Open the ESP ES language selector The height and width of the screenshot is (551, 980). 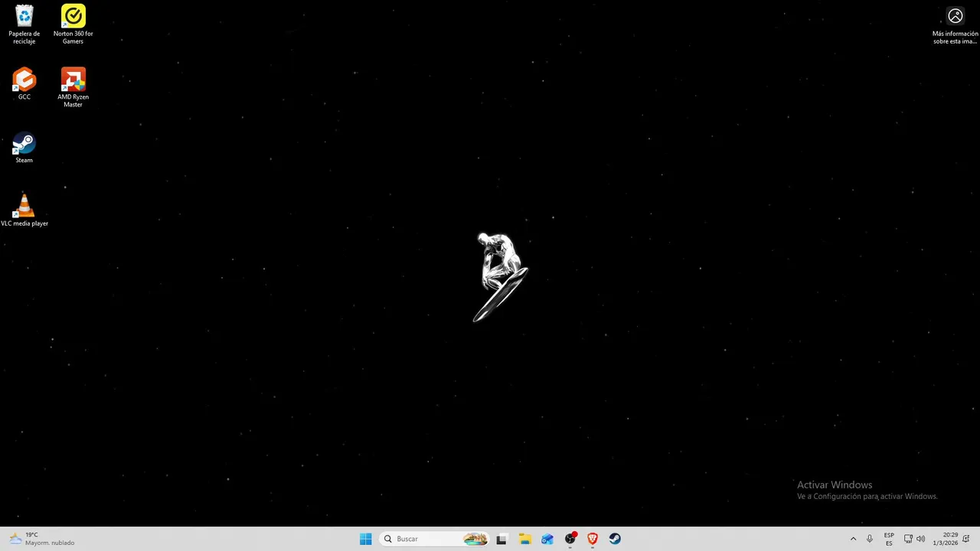(x=889, y=539)
